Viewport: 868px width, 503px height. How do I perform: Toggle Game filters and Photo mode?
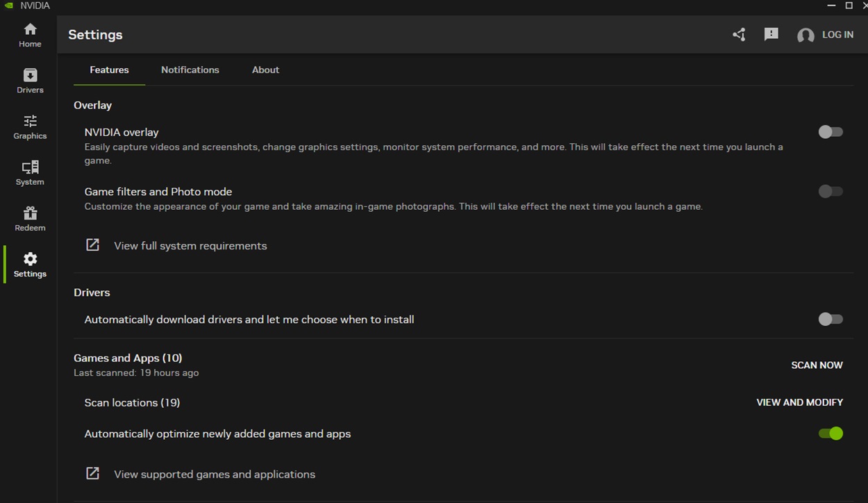[x=830, y=192]
